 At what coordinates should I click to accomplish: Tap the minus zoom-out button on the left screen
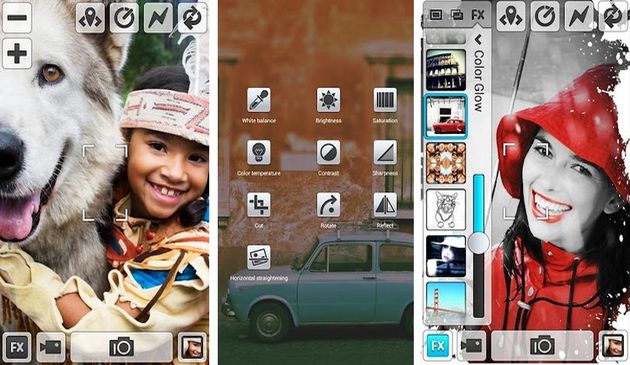(17, 18)
